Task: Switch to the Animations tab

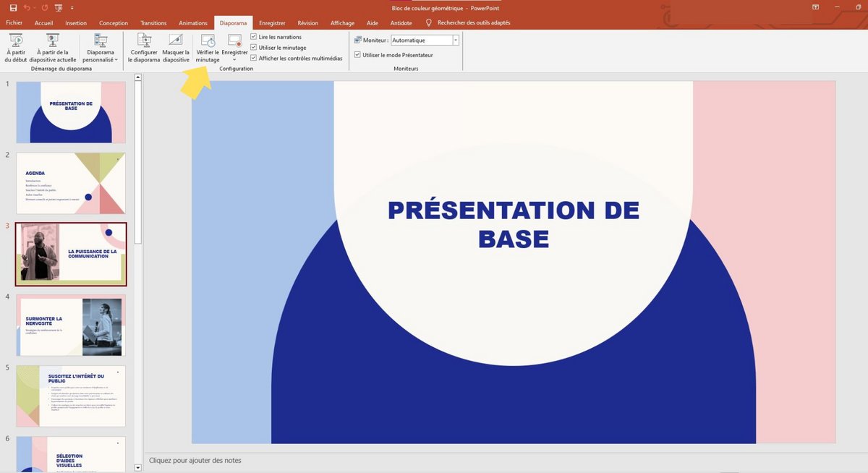Action: (x=193, y=23)
